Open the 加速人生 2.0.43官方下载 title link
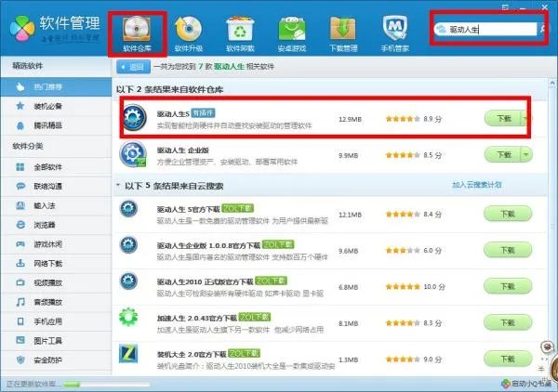Screen dimensions: 558x392 197,318
